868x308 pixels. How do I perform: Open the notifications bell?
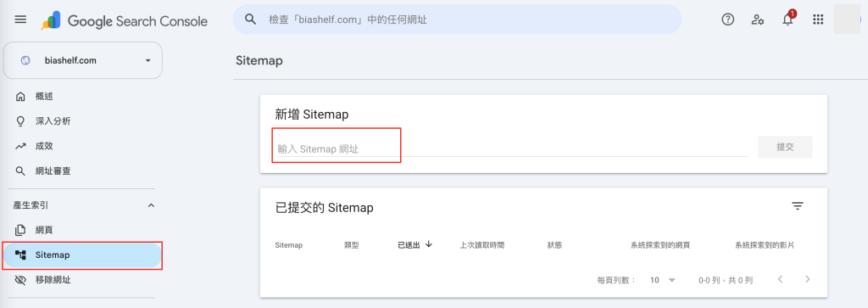tap(787, 20)
